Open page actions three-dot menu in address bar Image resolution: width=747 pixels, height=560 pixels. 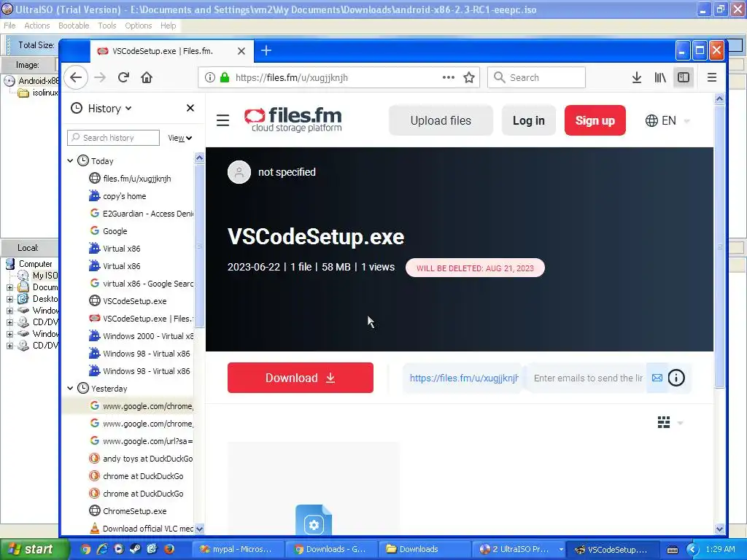pos(449,77)
